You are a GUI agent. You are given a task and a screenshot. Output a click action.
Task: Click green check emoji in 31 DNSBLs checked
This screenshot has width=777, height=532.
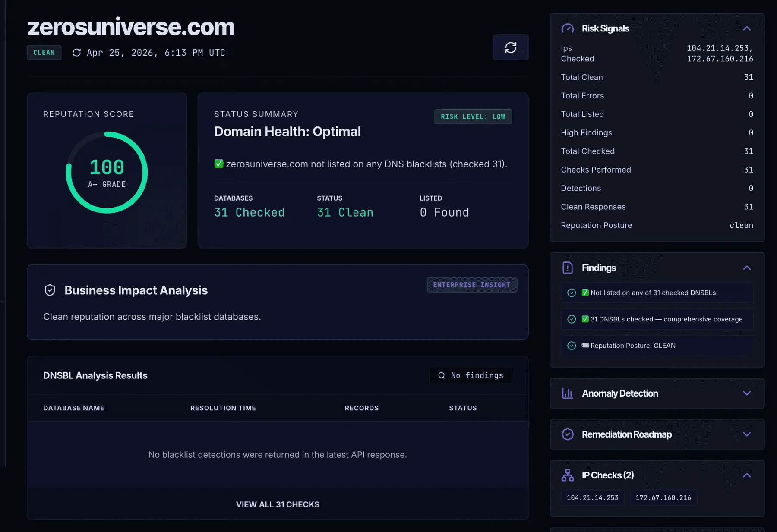pos(585,319)
